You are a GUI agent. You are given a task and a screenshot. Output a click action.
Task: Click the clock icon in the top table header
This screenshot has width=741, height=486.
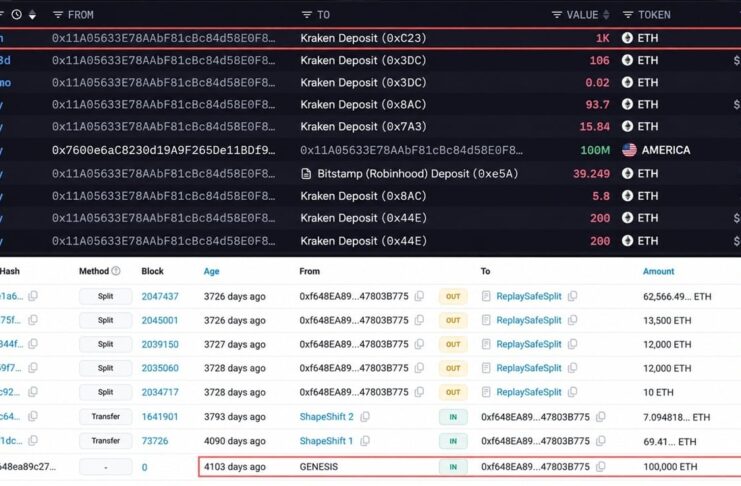pos(17,15)
